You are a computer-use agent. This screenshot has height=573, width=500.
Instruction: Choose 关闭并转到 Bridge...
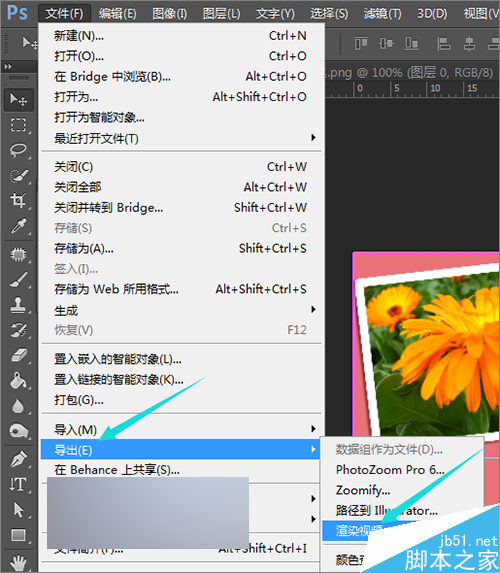[x=181, y=208]
